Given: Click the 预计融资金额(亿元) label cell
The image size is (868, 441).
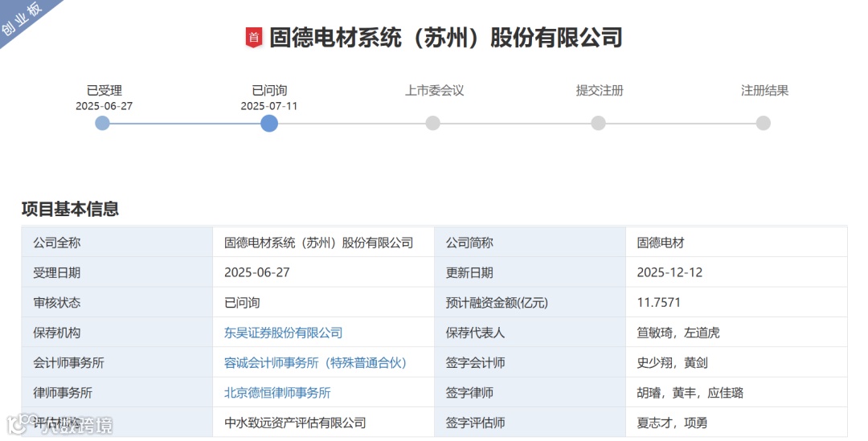Looking at the screenshot, I should [x=530, y=302].
